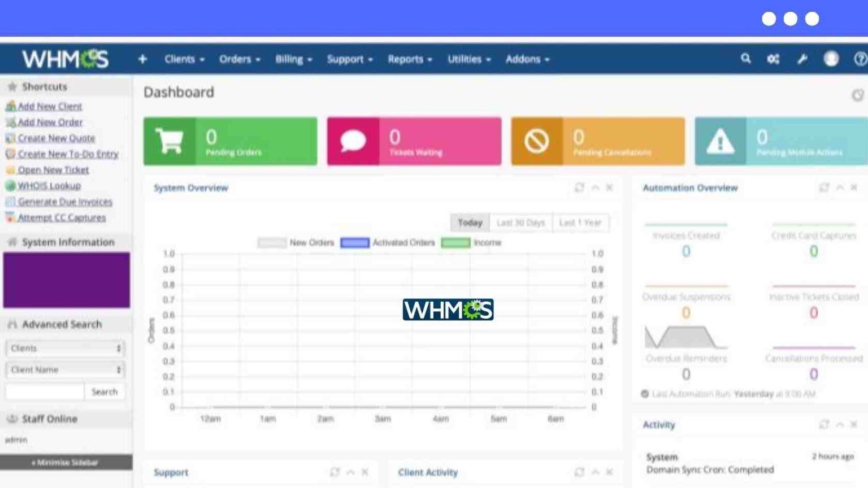The image size is (868, 488).
Task: Click the Inactive Tickets Closed count
Action: pyautogui.click(x=814, y=312)
